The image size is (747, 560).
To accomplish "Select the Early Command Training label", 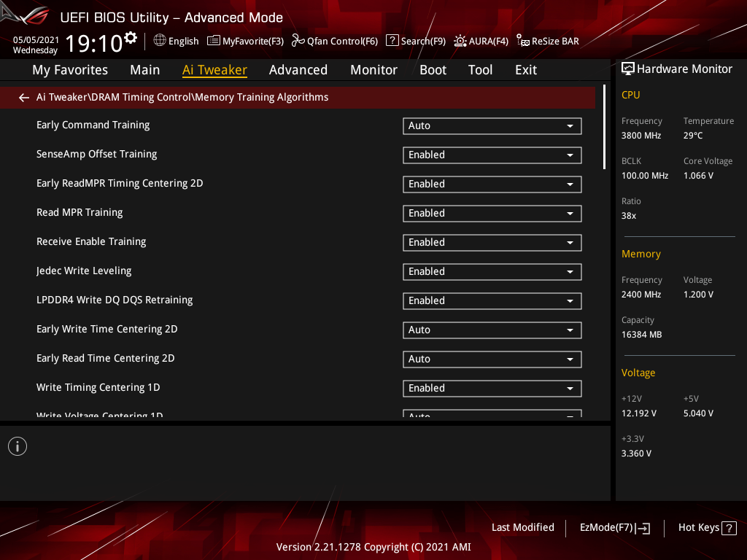I will click(x=93, y=125).
